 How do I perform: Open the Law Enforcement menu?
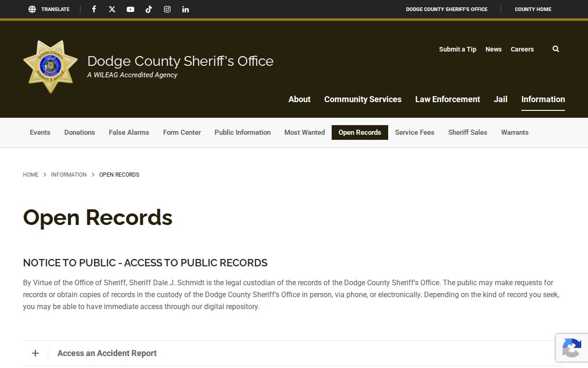click(x=447, y=99)
